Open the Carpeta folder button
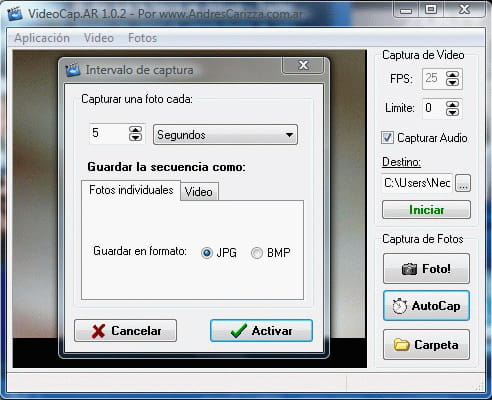The image size is (492, 400). [426, 345]
